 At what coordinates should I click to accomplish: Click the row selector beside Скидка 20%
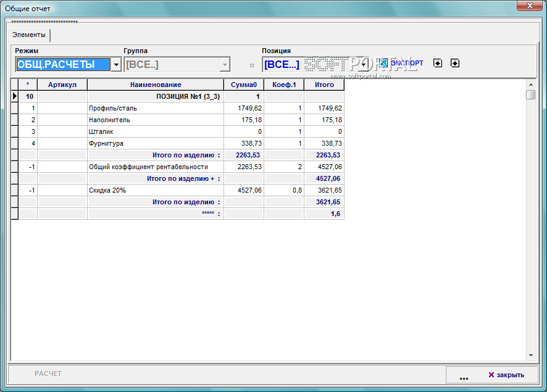click(x=15, y=190)
